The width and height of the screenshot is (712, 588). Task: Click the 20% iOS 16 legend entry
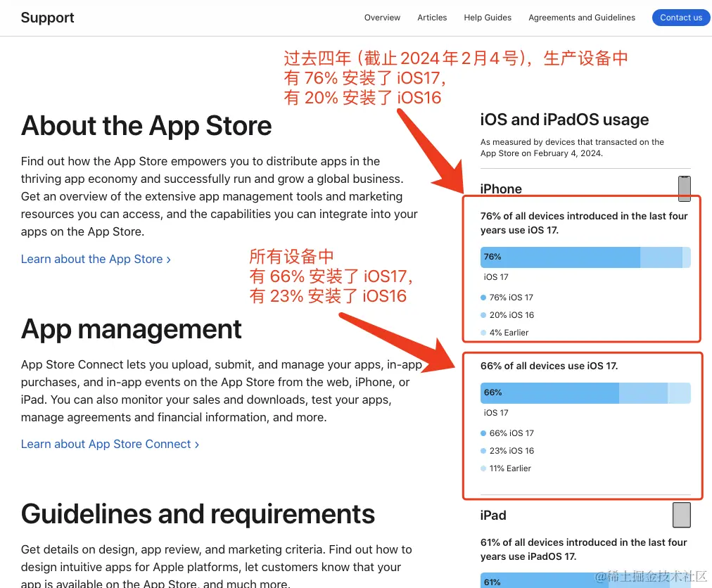[507, 315]
